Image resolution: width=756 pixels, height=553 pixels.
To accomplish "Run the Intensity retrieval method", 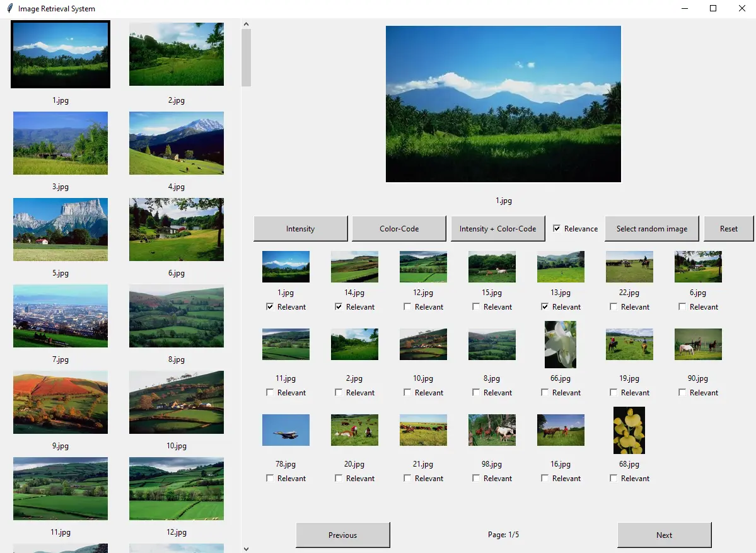I will 300,228.
